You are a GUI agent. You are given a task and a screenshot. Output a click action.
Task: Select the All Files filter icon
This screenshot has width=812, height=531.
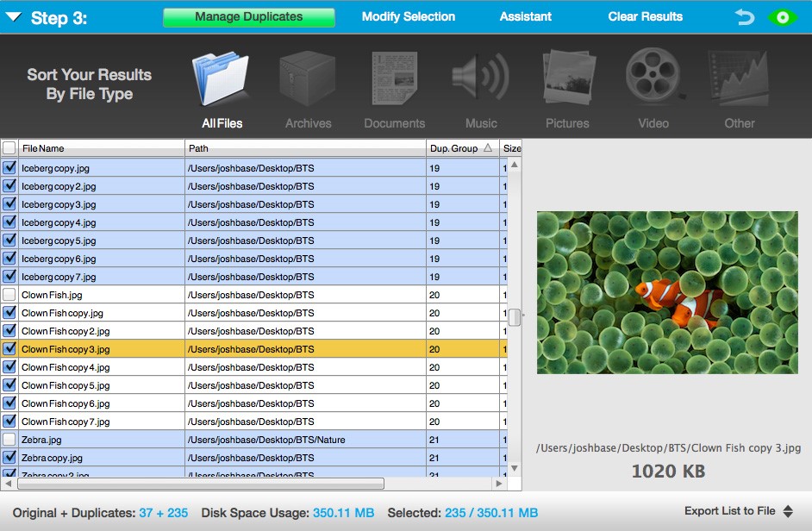(x=221, y=78)
